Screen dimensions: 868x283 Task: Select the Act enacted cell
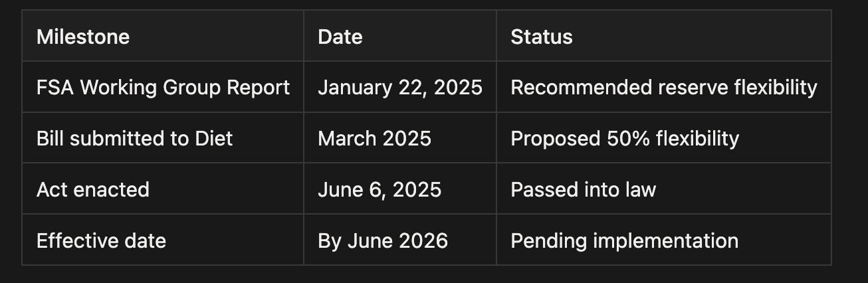tap(93, 189)
